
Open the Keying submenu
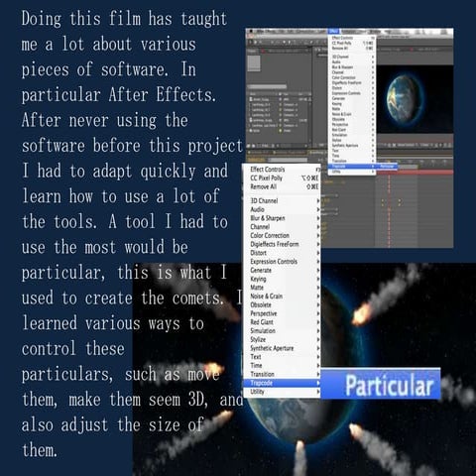[x=282, y=279]
